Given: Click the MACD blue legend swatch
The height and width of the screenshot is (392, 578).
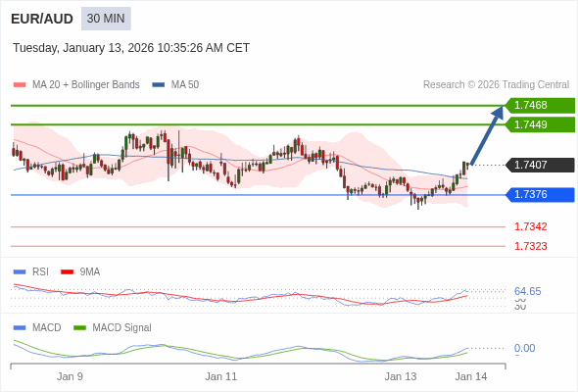Looking at the screenshot, I should point(20,328).
